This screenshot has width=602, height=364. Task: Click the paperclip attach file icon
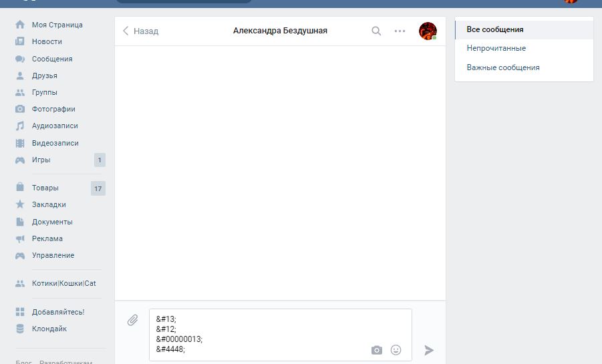click(133, 320)
